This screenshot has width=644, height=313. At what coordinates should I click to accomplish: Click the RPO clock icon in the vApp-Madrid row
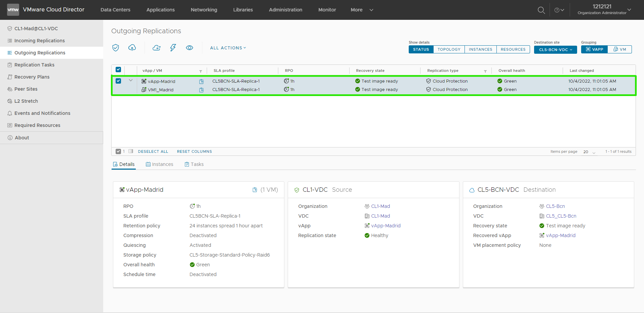click(286, 81)
